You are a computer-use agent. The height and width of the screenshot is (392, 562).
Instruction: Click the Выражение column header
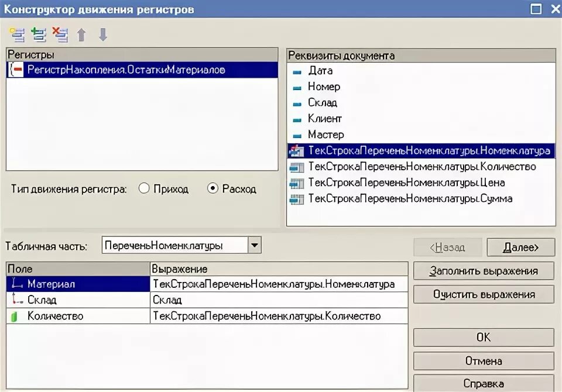tap(279, 269)
